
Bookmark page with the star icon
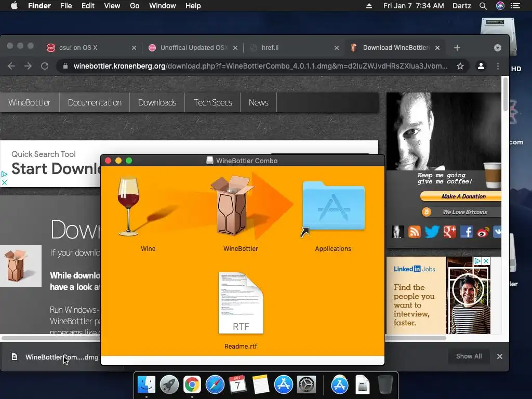point(460,66)
